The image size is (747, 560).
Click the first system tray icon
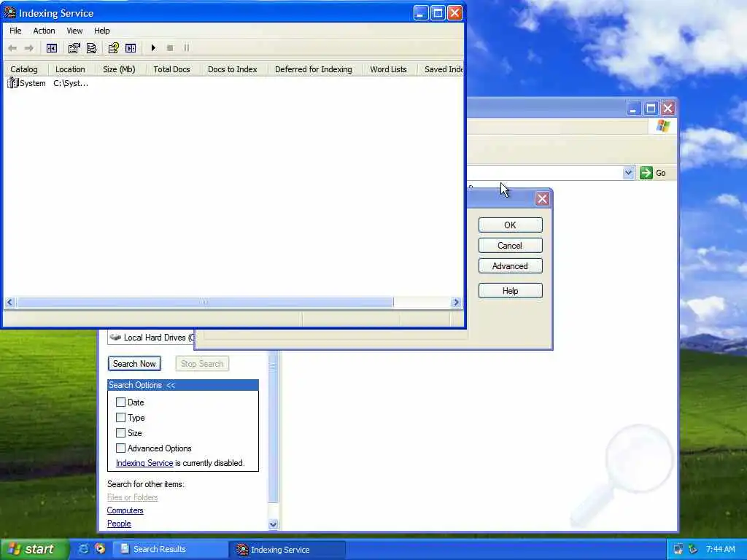tap(678, 549)
